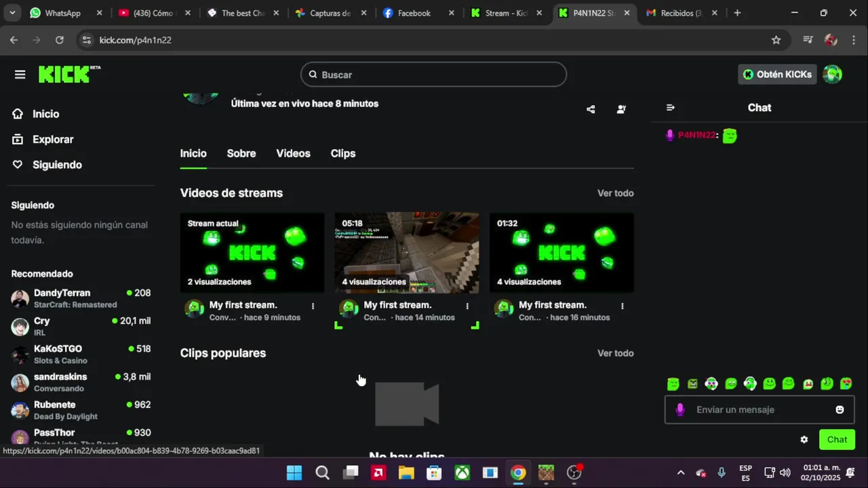
Task: Click P4N1N22 username in chat
Action: point(696,135)
